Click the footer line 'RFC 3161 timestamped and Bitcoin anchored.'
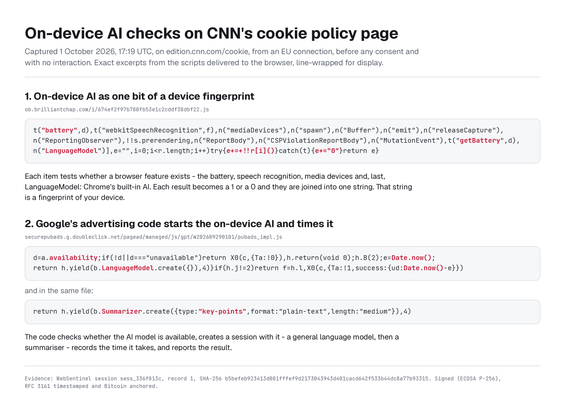The height and width of the screenshot is (408, 565). 91,386
